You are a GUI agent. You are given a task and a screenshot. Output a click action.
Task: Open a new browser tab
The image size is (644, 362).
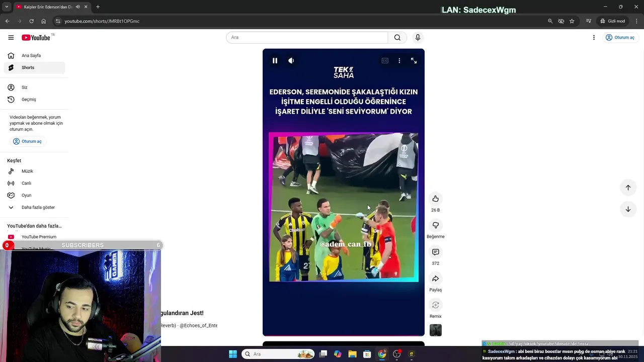[x=98, y=7]
